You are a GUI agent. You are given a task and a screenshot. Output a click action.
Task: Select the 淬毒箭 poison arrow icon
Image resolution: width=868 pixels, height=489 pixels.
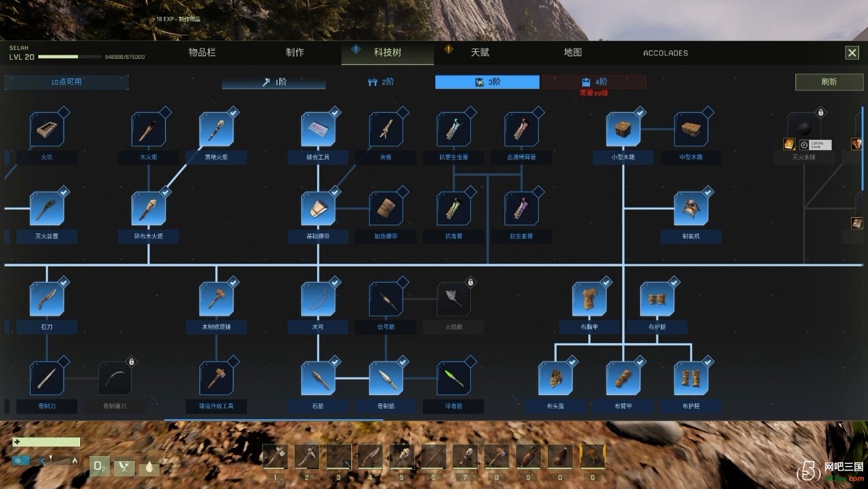[453, 379]
